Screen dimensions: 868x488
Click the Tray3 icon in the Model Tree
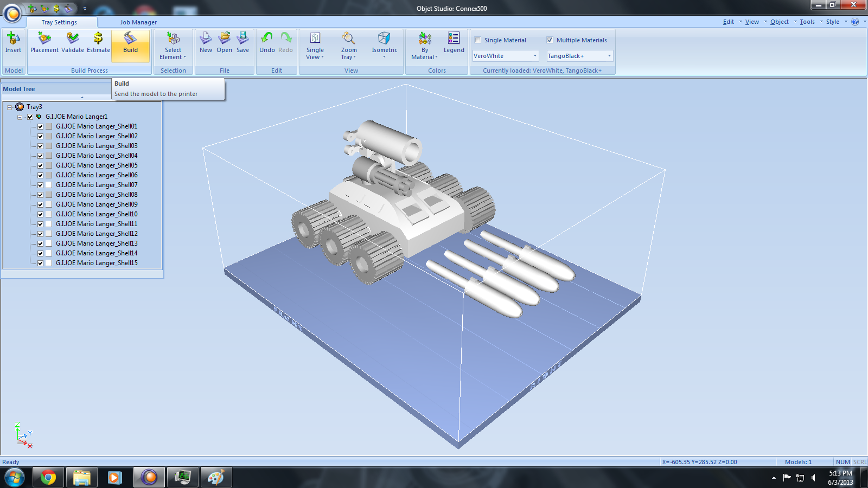(20, 107)
